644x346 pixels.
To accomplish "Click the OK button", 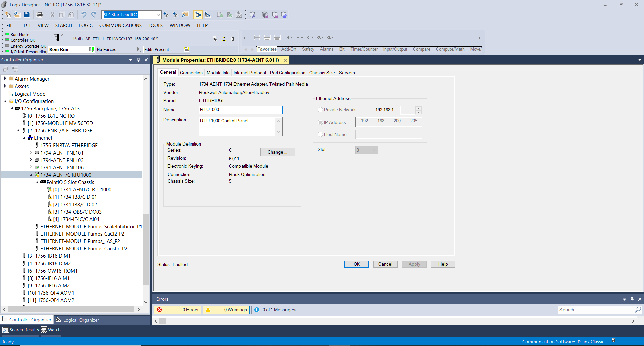I will tap(357, 264).
